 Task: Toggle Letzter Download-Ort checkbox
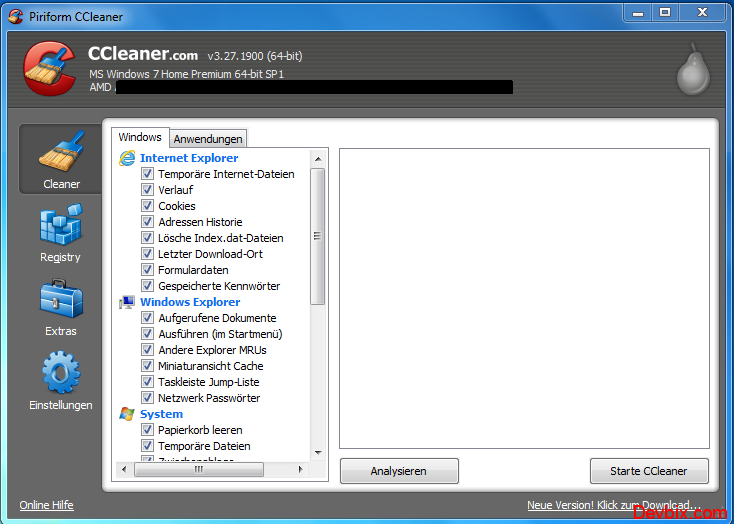[147, 254]
